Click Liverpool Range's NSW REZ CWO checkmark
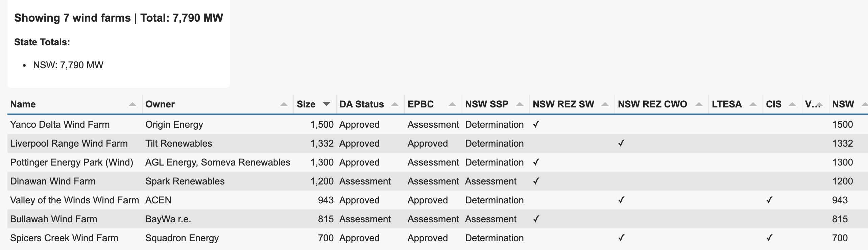Image resolution: width=868 pixels, height=250 pixels. (621, 144)
